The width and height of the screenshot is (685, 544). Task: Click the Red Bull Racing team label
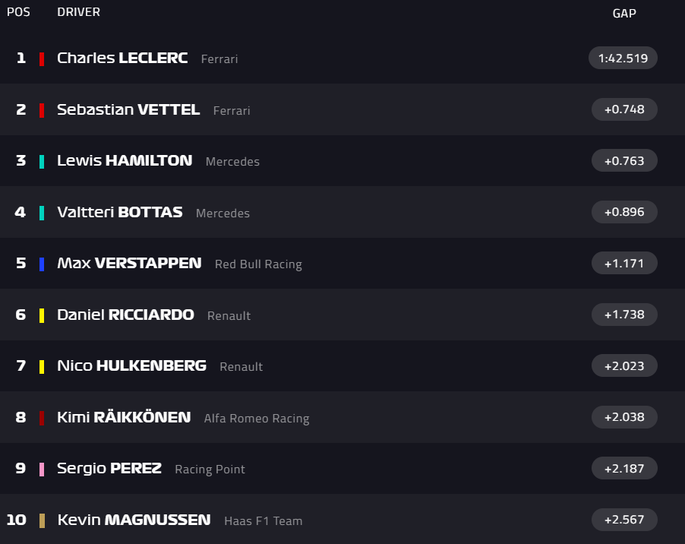tap(258, 264)
